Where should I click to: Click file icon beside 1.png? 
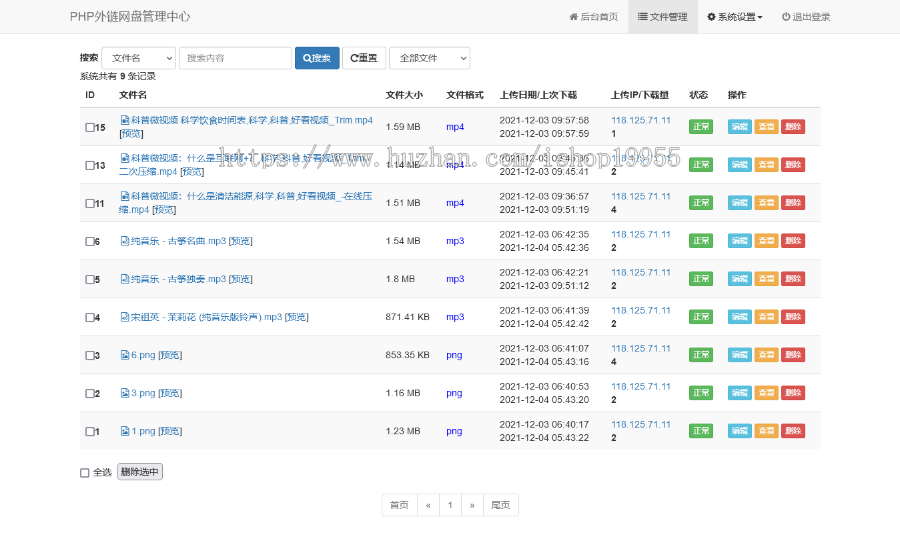click(x=124, y=431)
